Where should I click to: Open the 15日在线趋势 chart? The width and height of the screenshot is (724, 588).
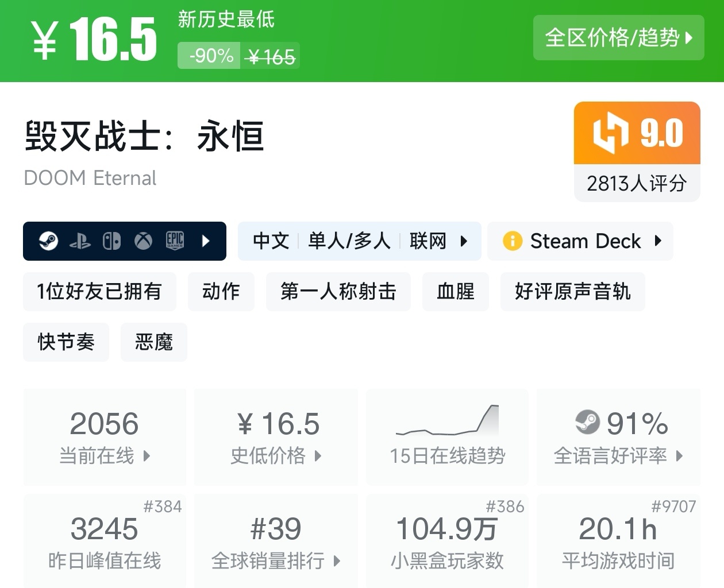[447, 438]
